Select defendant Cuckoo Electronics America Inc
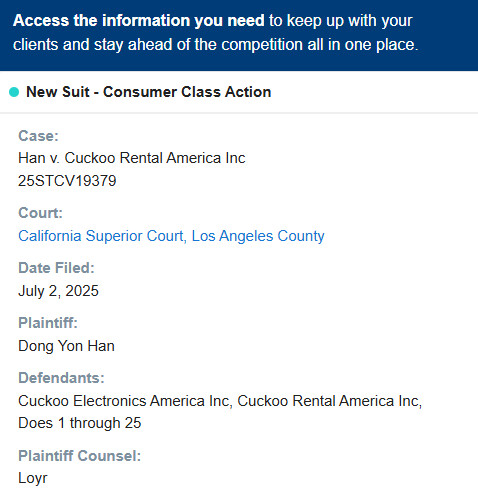The height and width of the screenshot is (491, 478). pyautogui.click(x=124, y=401)
